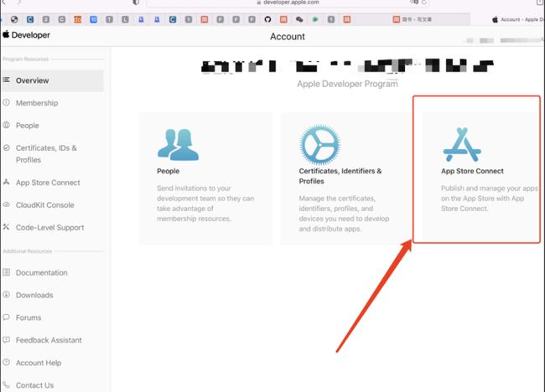Click the Account page title

[288, 37]
